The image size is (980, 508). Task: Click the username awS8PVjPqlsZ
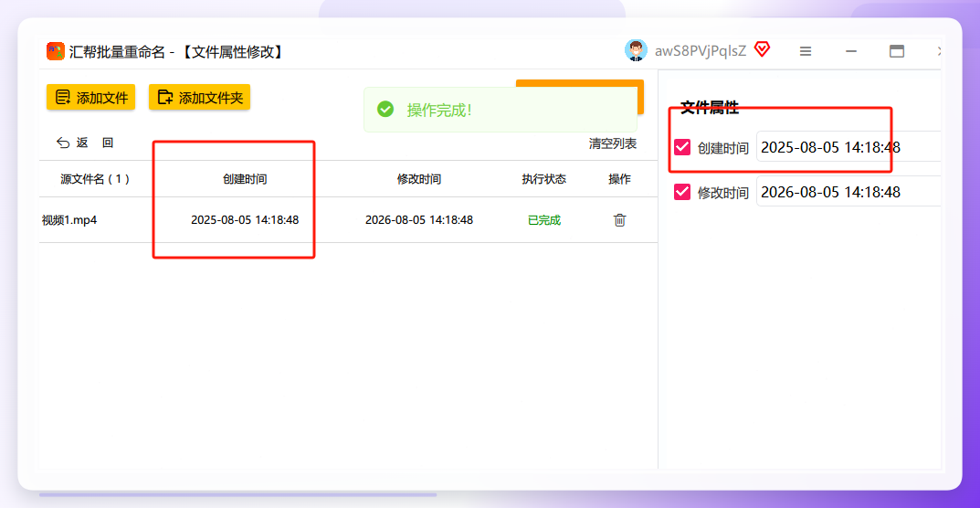(x=700, y=51)
